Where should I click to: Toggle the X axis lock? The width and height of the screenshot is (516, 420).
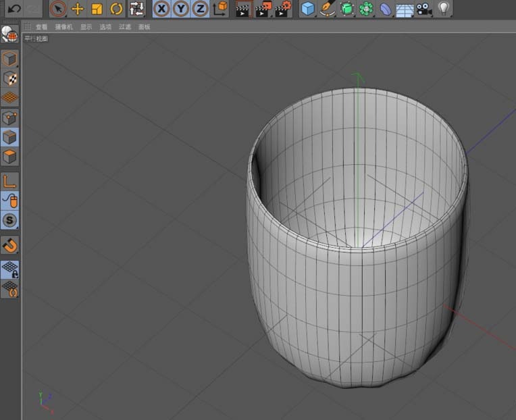point(161,9)
